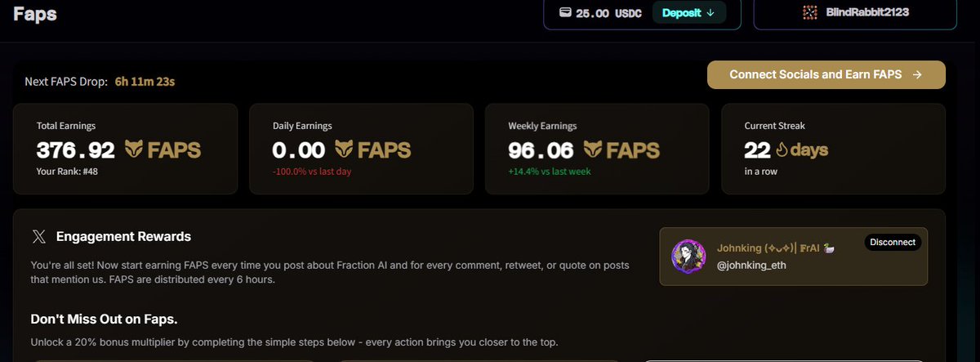
Task: Click the Next FAPS Drop countdown timer
Action: pos(145,82)
